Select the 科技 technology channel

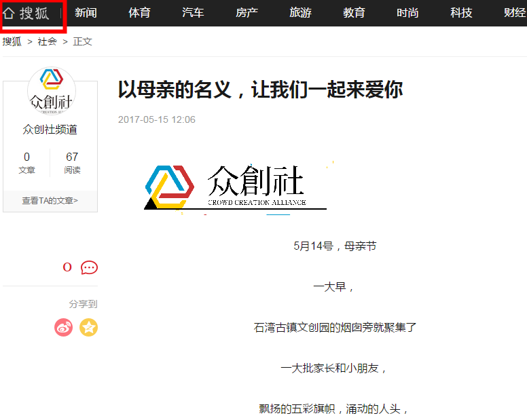461,13
